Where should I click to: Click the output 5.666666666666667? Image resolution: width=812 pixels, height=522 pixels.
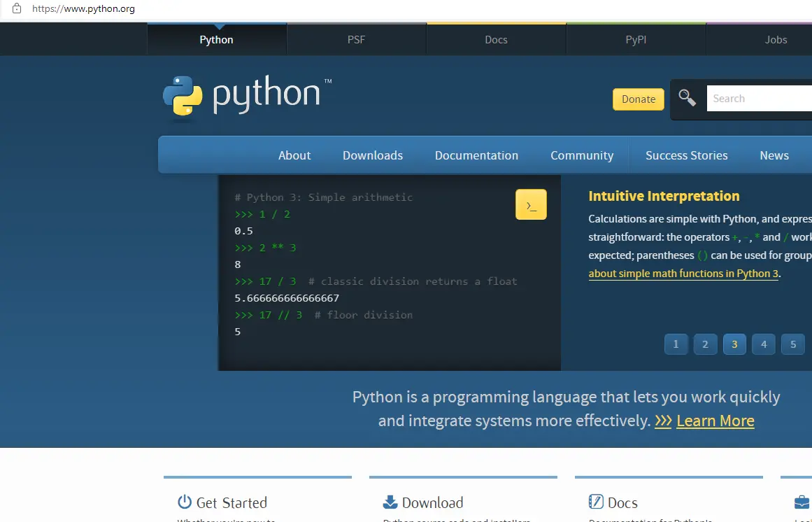287,298
